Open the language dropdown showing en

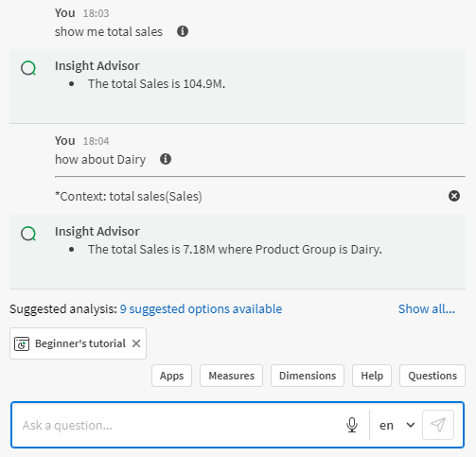(x=397, y=425)
